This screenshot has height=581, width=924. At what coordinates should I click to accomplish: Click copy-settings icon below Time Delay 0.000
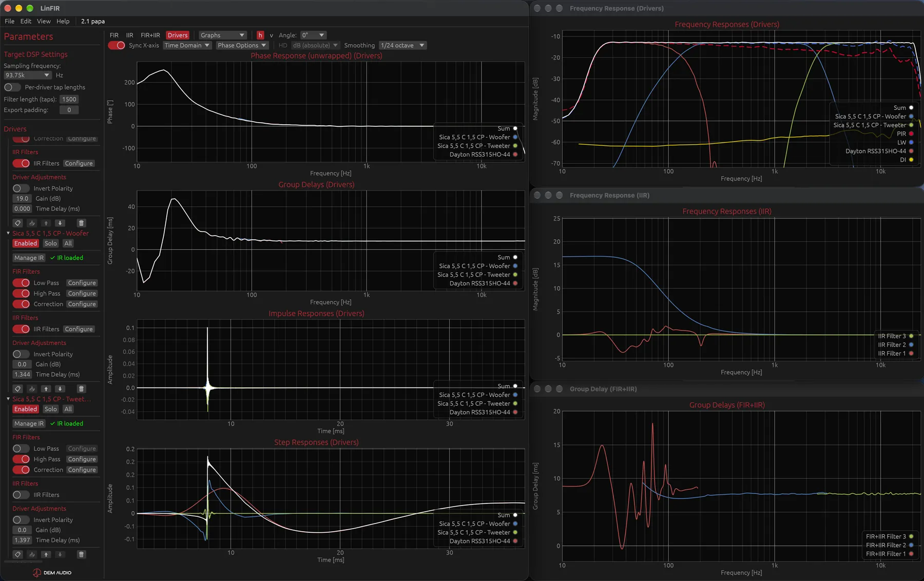tap(32, 223)
